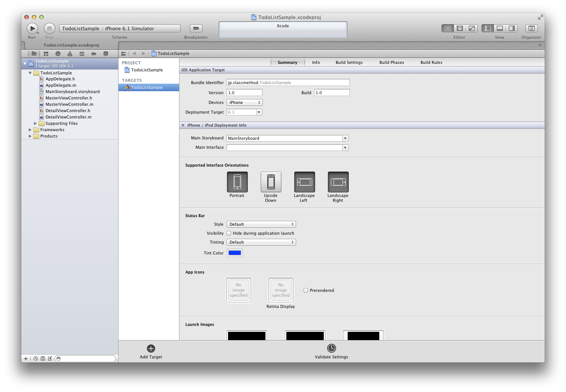Toggle Landscape Left orientation
Viewport: 566px width, 392px height.
[x=305, y=182]
